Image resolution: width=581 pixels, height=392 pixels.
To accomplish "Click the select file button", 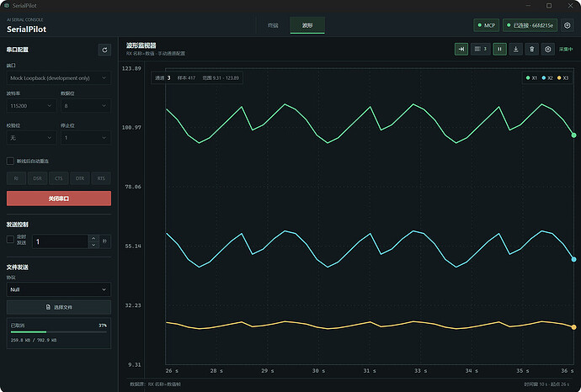I will click(x=59, y=307).
